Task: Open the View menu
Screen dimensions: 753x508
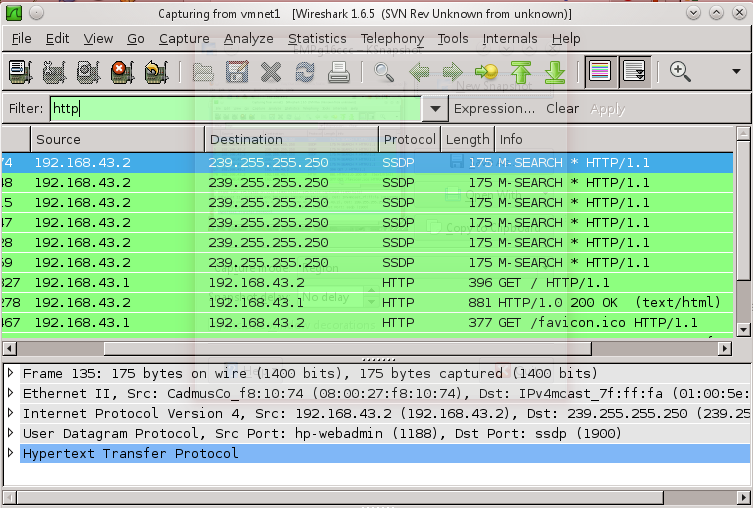Action: (x=98, y=38)
